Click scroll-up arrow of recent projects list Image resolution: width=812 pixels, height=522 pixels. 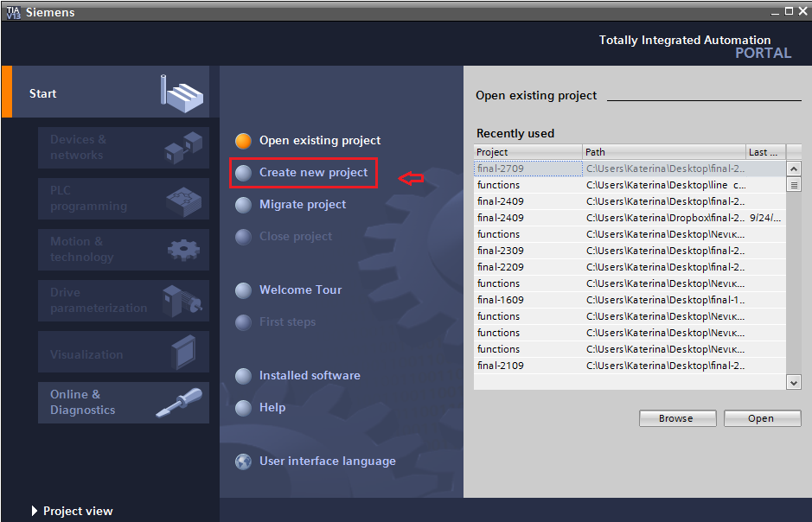[793, 169]
